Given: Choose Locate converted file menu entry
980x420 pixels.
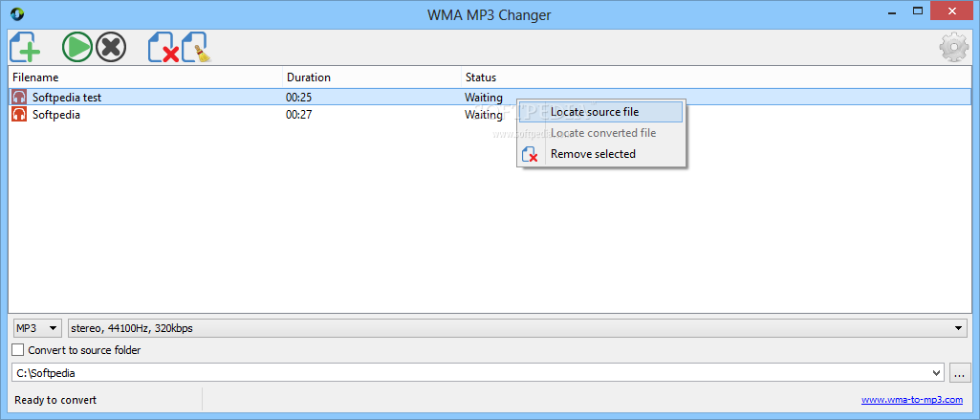Looking at the screenshot, I should coord(600,133).
